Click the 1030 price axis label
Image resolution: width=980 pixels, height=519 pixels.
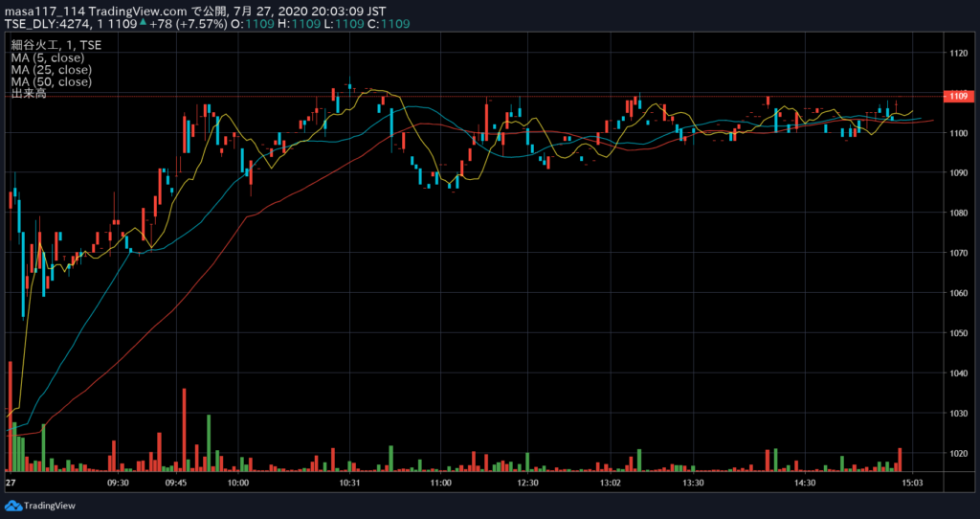(x=958, y=414)
